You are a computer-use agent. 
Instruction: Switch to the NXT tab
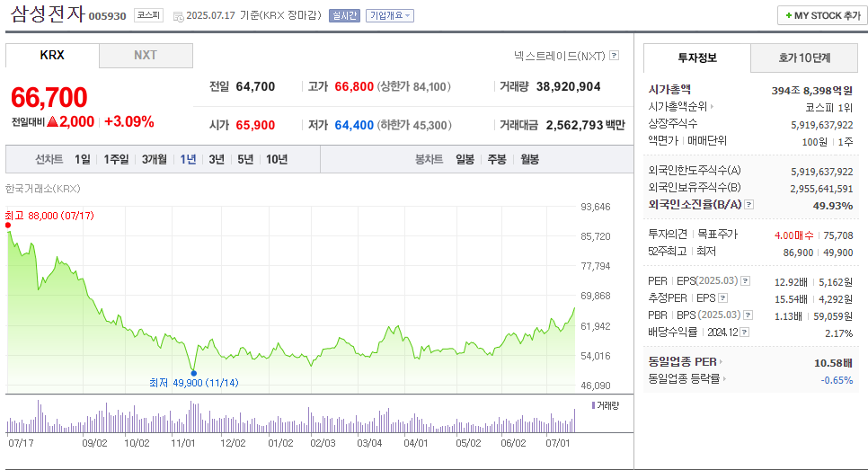[146, 56]
